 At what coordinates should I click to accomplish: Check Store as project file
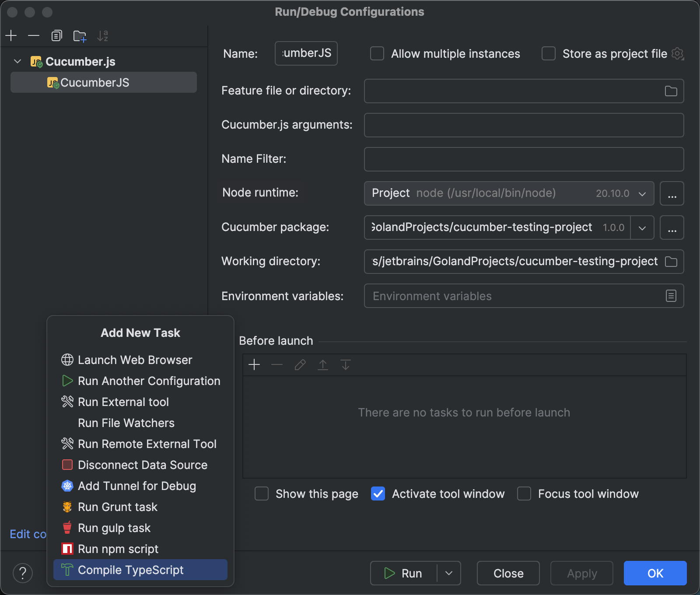[548, 53]
